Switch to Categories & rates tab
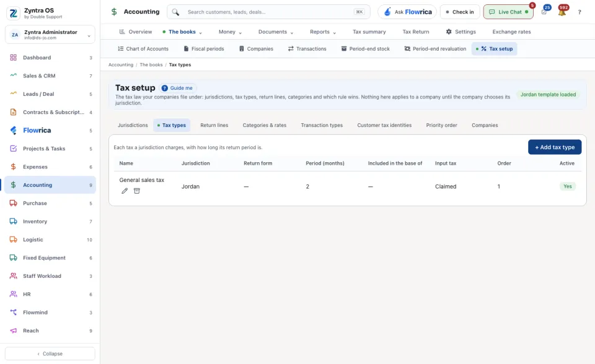The height and width of the screenshot is (364, 595). click(x=265, y=125)
